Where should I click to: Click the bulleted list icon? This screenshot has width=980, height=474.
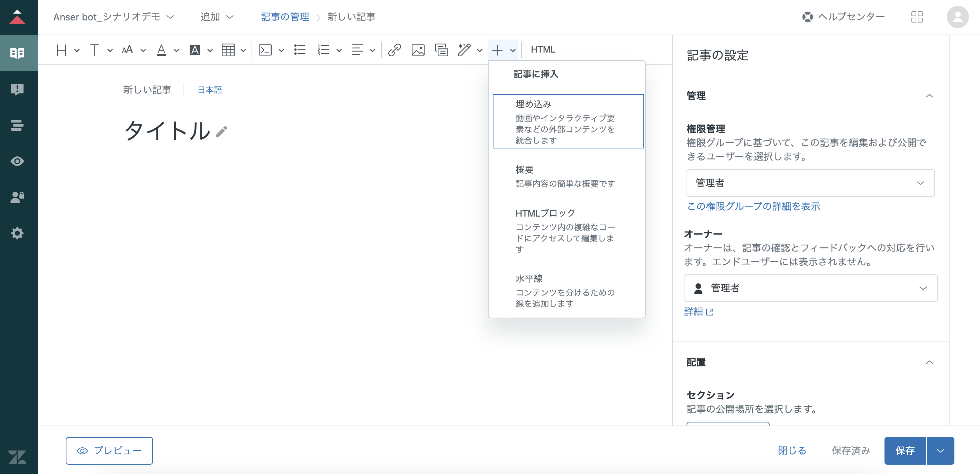tap(300, 50)
